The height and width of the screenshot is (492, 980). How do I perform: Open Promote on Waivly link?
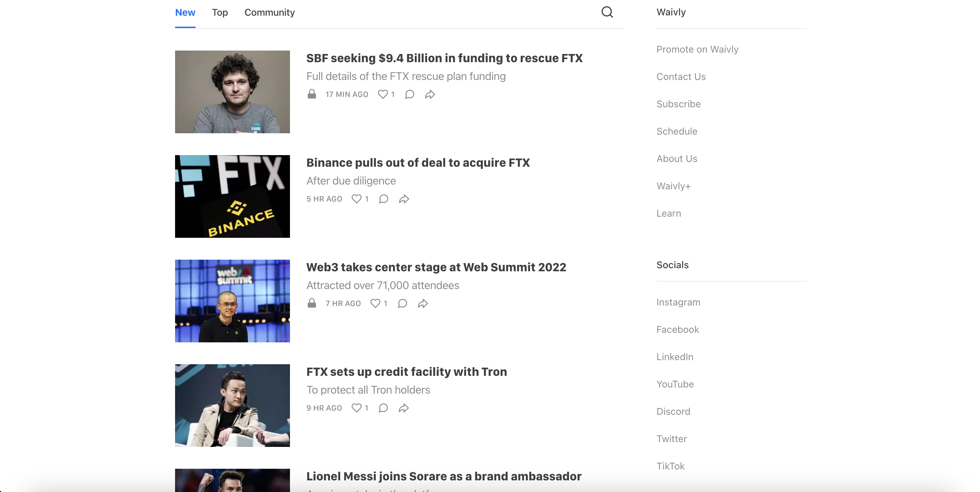point(697,50)
